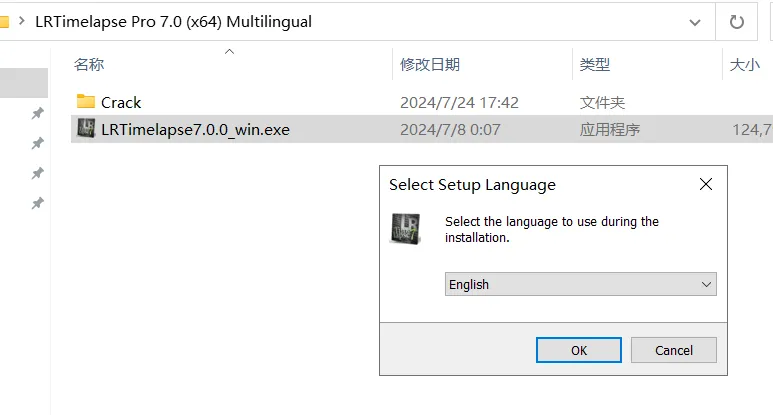Viewport: 773px width, 415px height.
Task: Expand the address bar history chevron
Action: click(x=695, y=22)
